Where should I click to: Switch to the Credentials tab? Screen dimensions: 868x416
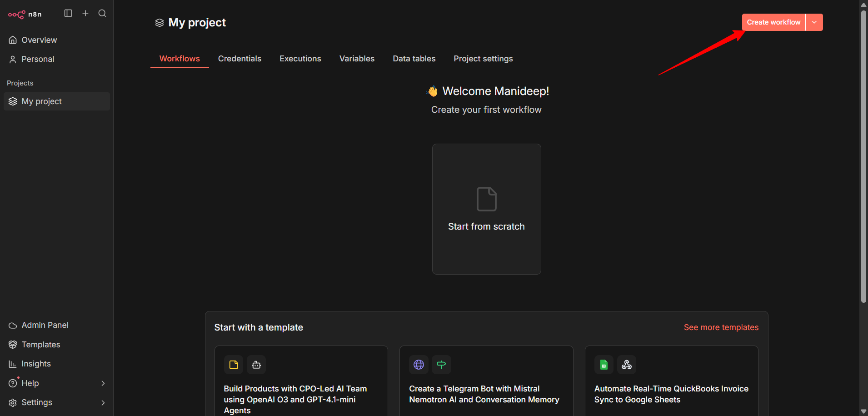pyautogui.click(x=239, y=58)
